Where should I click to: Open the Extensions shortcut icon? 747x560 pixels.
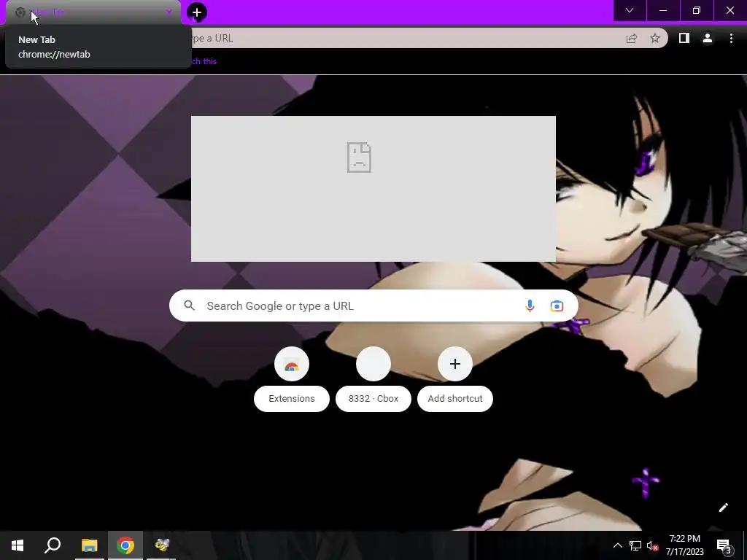point(292,365)
